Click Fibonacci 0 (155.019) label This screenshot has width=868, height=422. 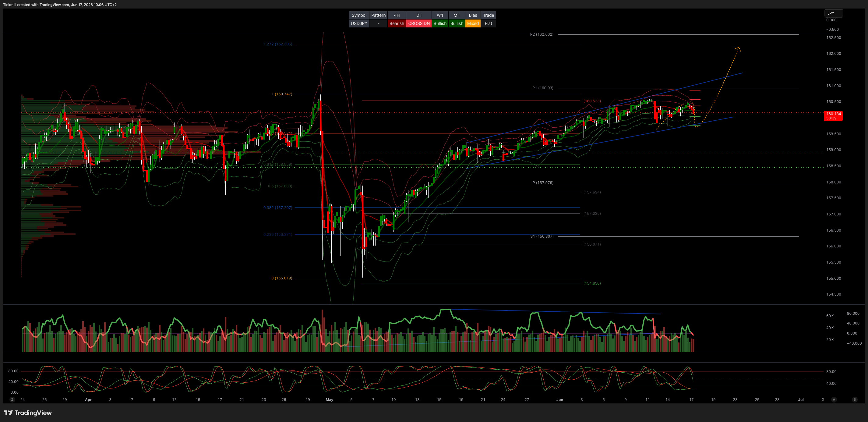coord(282,278)
